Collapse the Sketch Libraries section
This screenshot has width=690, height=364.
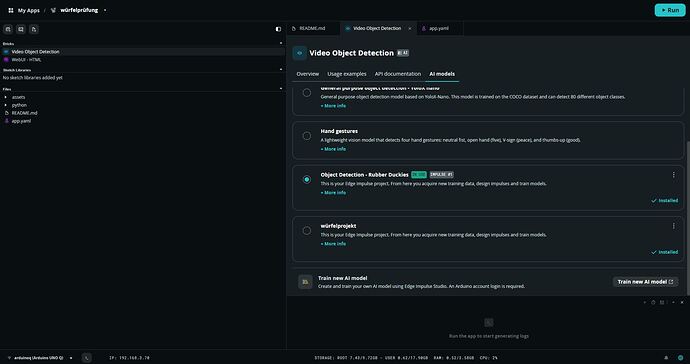tap(281, 70)
